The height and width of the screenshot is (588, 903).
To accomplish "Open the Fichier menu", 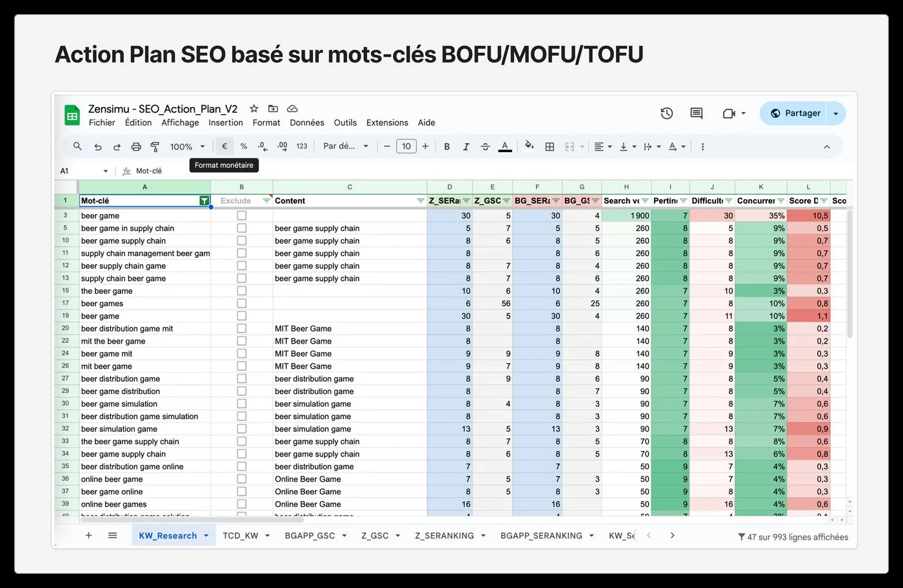I will point(102,122).
